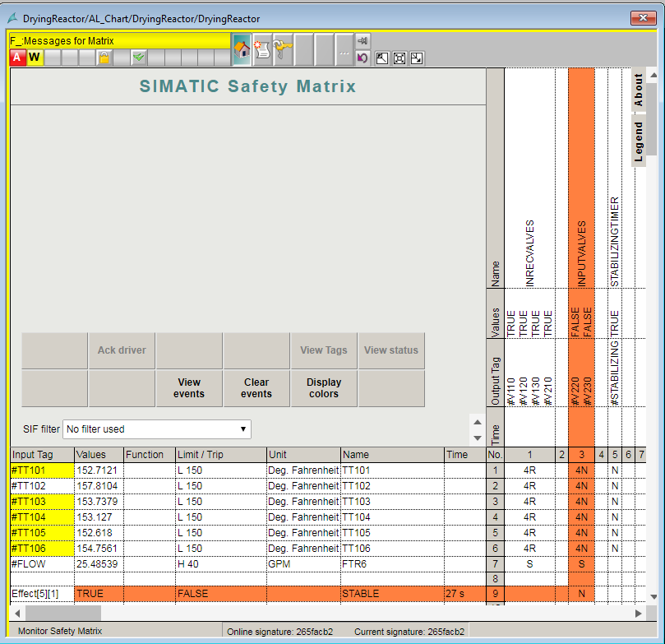Select the #TT104 input tag cell
The image size is (665, 644).
coord(43,517)
